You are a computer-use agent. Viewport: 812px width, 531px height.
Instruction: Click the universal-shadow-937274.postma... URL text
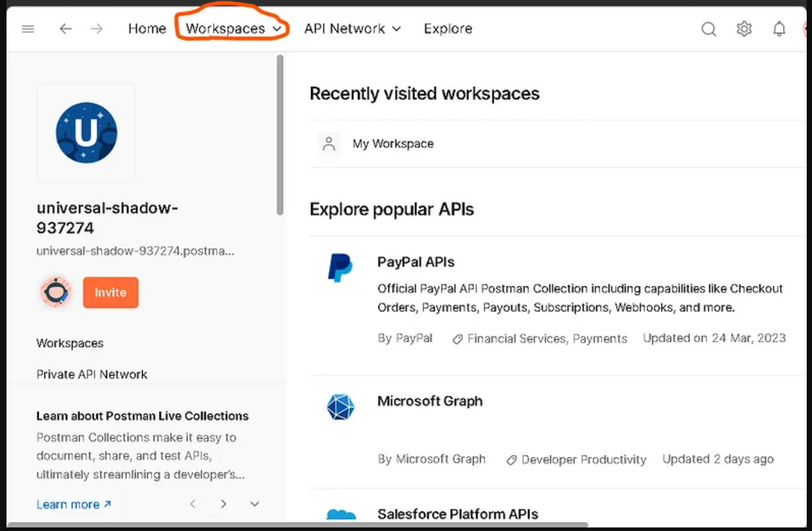coord(135,252)
